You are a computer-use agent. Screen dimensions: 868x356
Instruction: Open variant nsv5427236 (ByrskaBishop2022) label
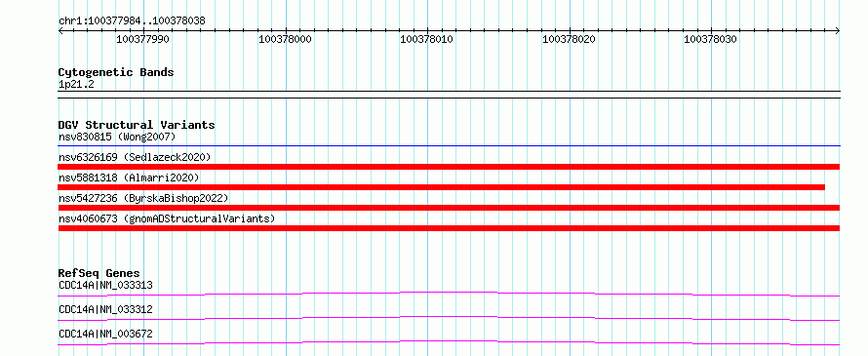(x=143, y=198)
